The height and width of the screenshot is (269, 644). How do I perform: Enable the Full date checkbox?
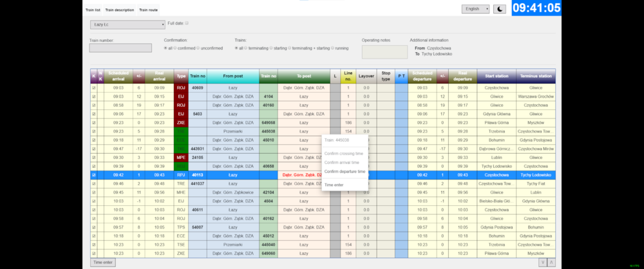pyautogui.click(x=187, y=23)
